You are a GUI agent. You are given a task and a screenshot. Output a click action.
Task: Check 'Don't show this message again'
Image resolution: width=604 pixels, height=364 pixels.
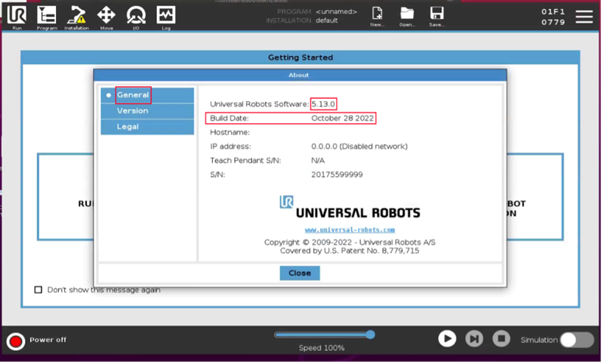[39, 290]
